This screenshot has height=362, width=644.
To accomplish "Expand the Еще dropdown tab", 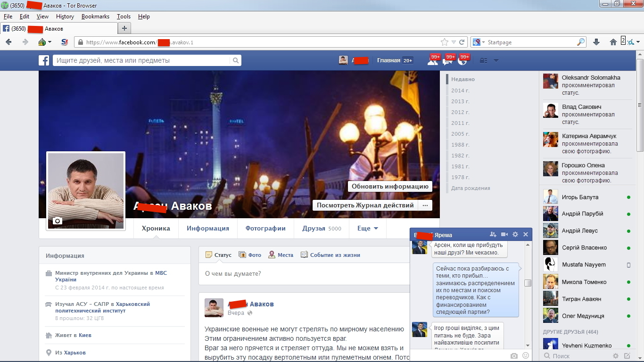I will (368, 229).
